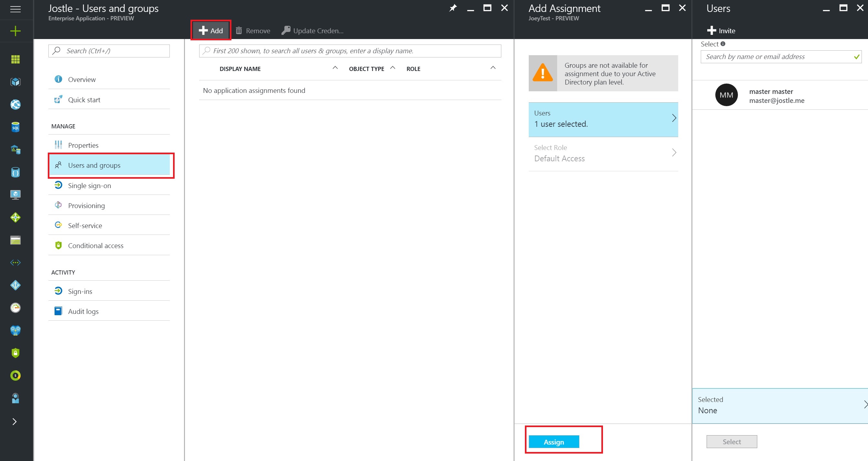
Task: Click the green plus New resource icon
Action: tap(15, 31)
